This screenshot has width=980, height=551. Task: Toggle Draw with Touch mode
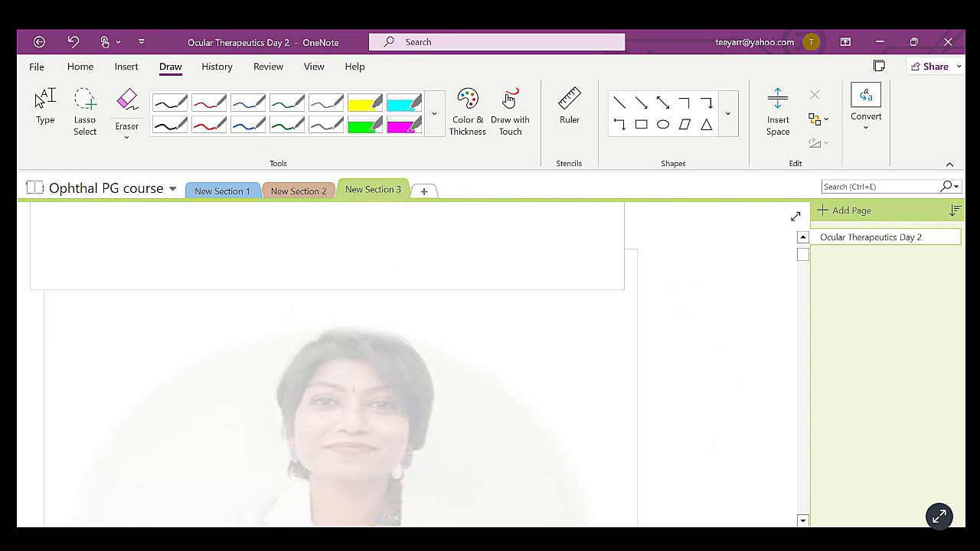click(510, 112)
